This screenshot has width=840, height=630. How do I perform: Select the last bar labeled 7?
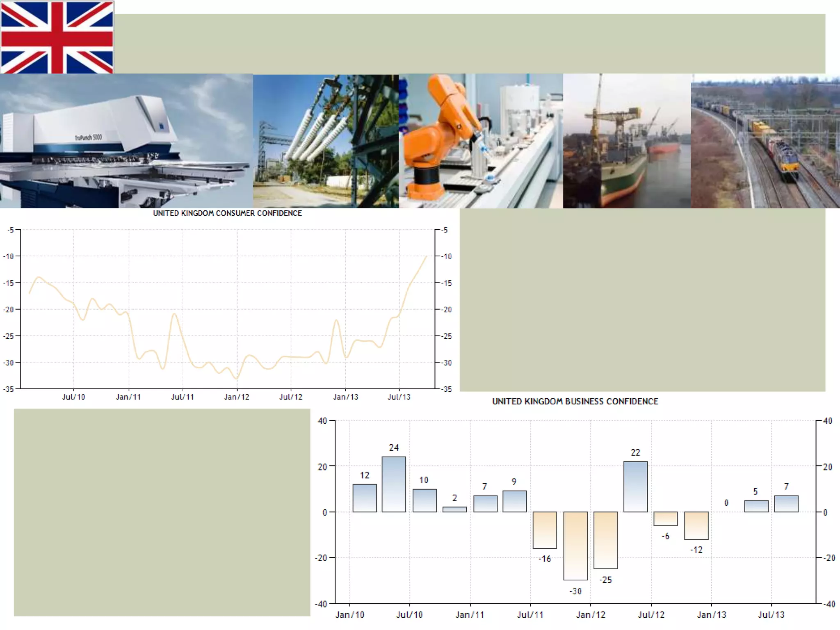tap(786, 504)
